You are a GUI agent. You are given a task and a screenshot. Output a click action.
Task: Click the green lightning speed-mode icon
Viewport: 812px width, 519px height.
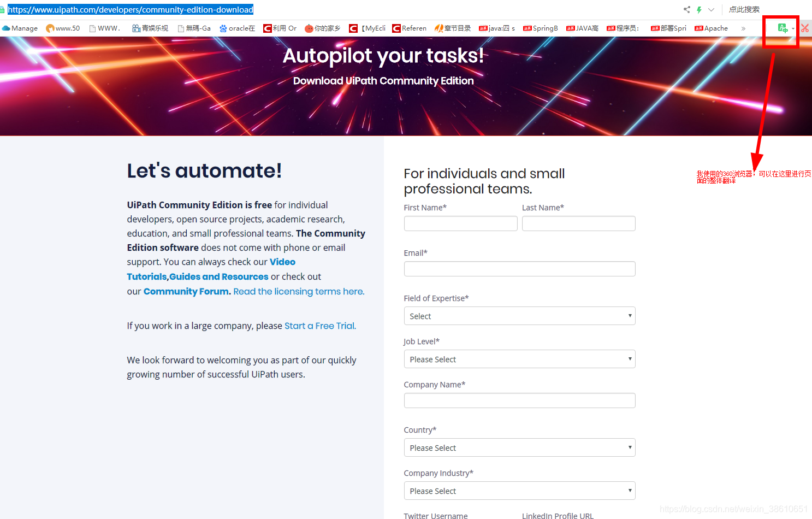[699, 9]
